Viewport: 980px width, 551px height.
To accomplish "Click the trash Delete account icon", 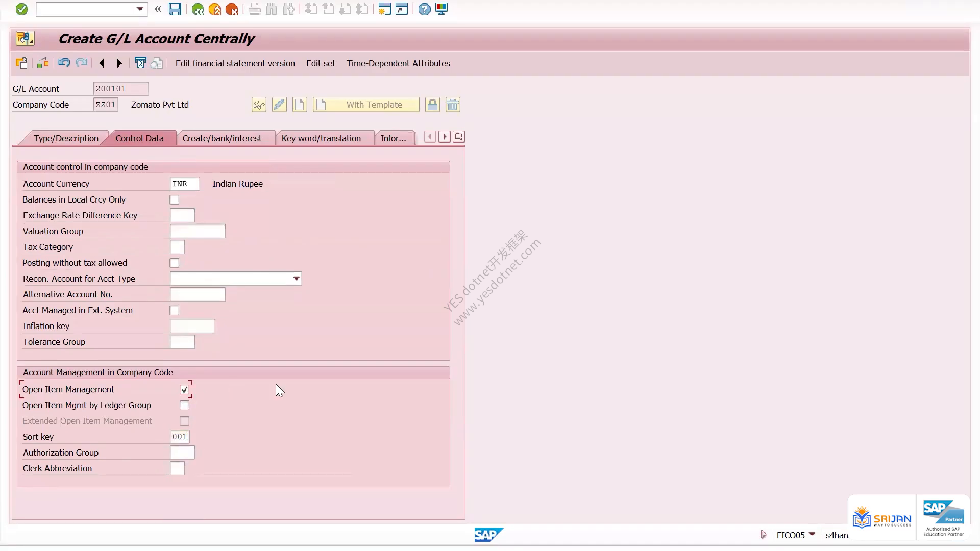I will point(453,105).
